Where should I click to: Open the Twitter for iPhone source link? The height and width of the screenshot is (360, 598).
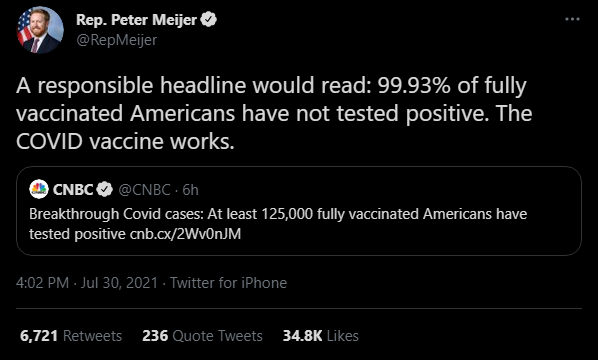(228, 283)
